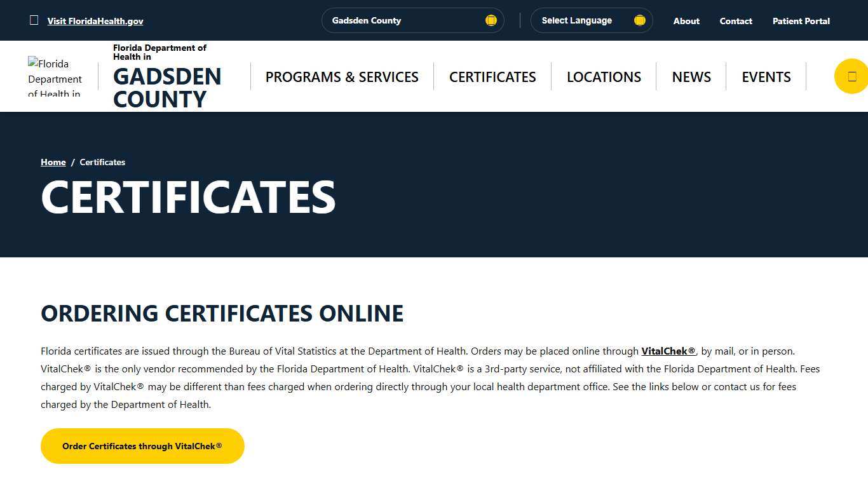Click the yellow icon in Gadsden County selector
Screen dimensions: 868x488
[491, 20]
